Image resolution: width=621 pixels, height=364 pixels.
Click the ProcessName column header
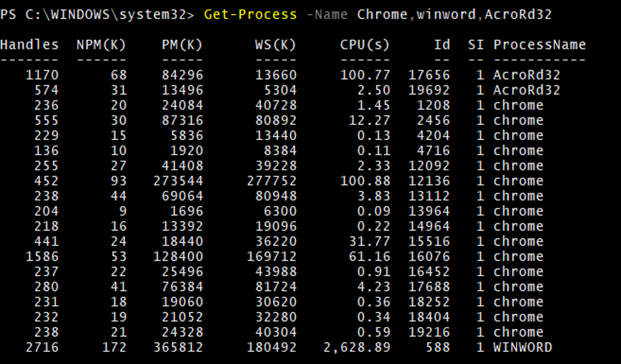(540, 45)
